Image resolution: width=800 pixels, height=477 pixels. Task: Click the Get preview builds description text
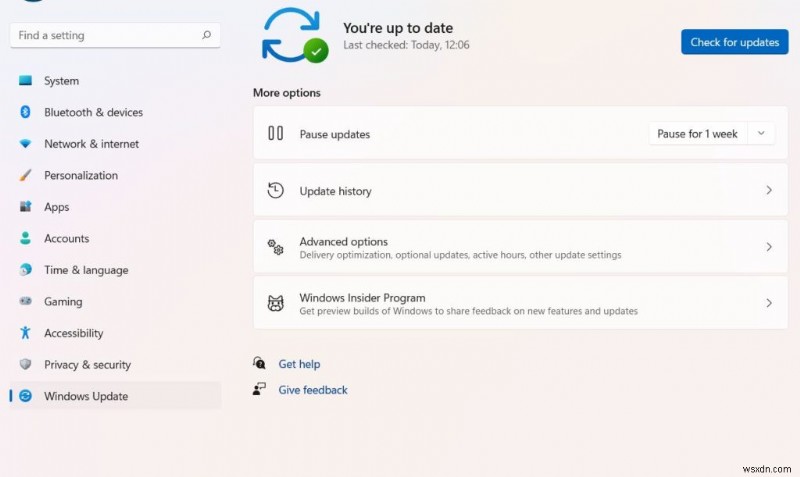tap(468, 311)
